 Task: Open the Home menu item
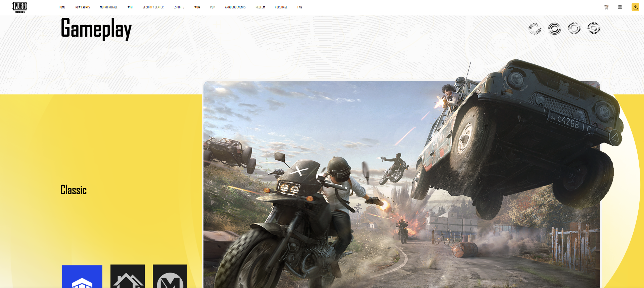(62, 7)
